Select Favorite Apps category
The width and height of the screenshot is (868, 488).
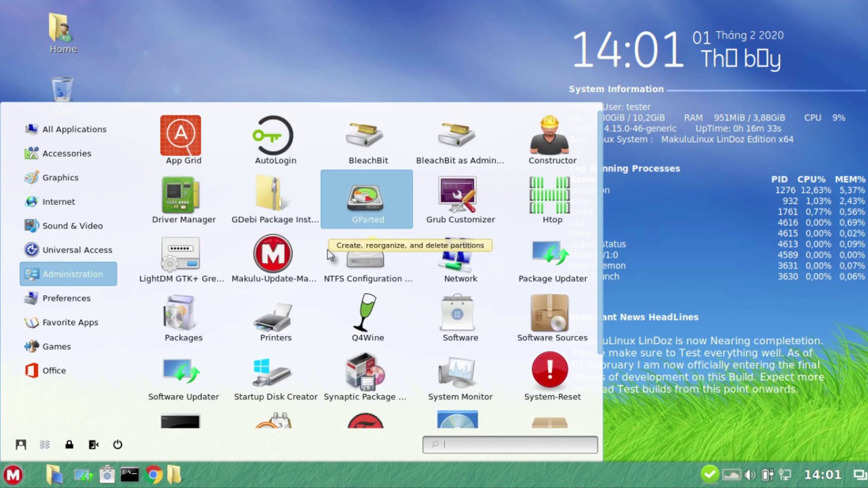(68, 322)
